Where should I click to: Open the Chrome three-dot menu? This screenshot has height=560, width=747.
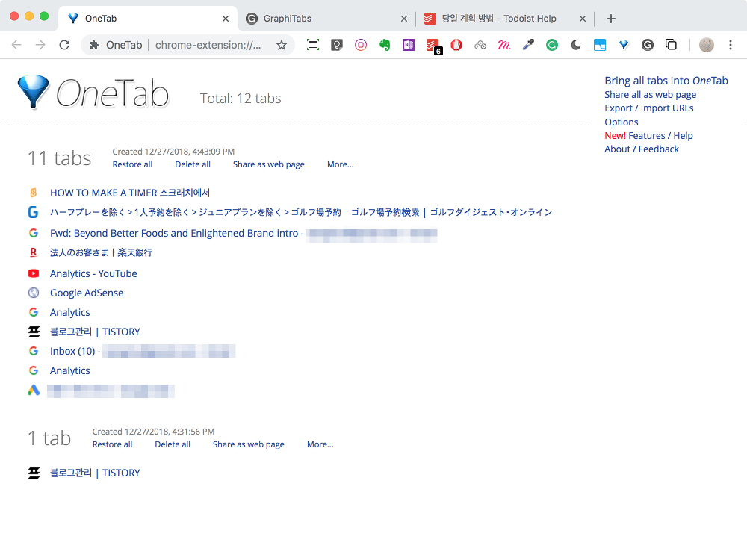730,45
